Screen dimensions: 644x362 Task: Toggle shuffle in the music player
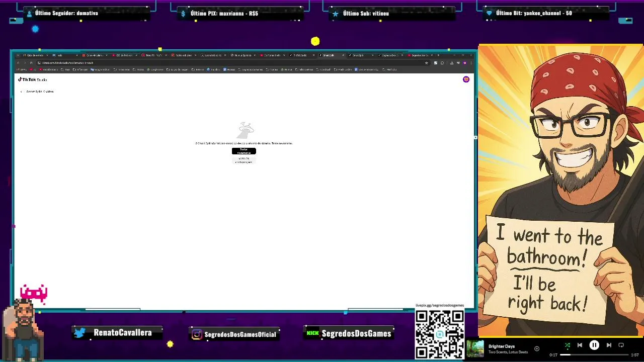tap(567, 345)
